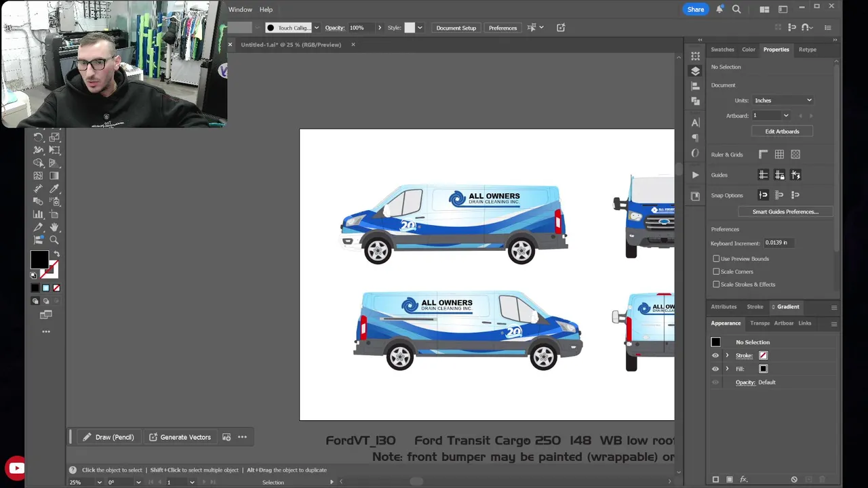Toggle show grid icon in Ruler & Grids

[779, 155]
